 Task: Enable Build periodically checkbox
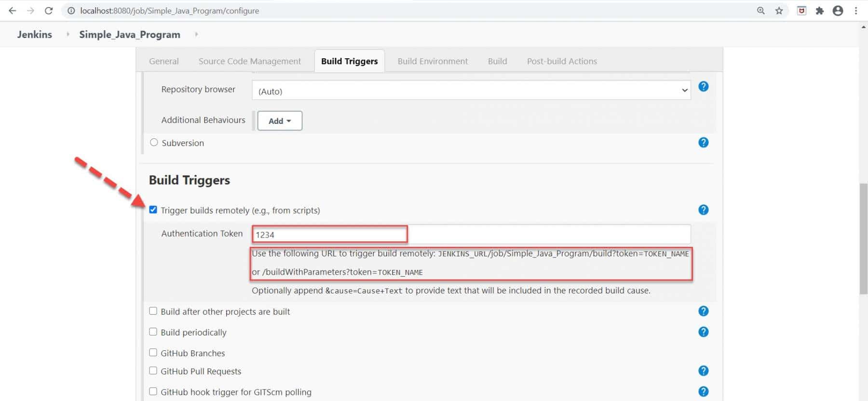click(x=153, y=332)
